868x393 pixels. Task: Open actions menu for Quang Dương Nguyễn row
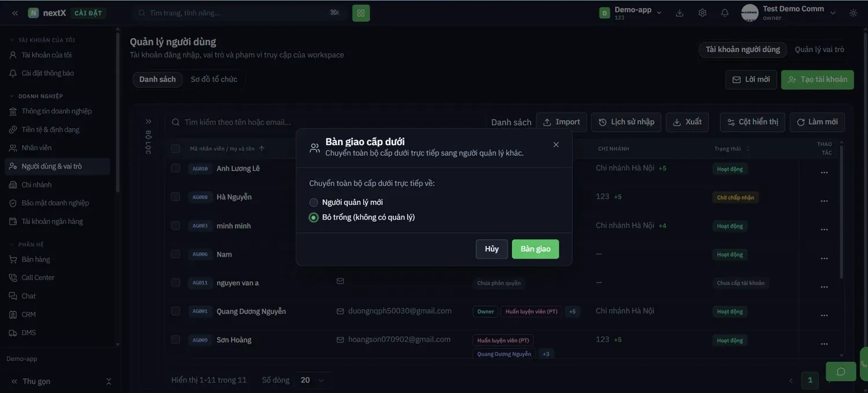coord(824,315)
